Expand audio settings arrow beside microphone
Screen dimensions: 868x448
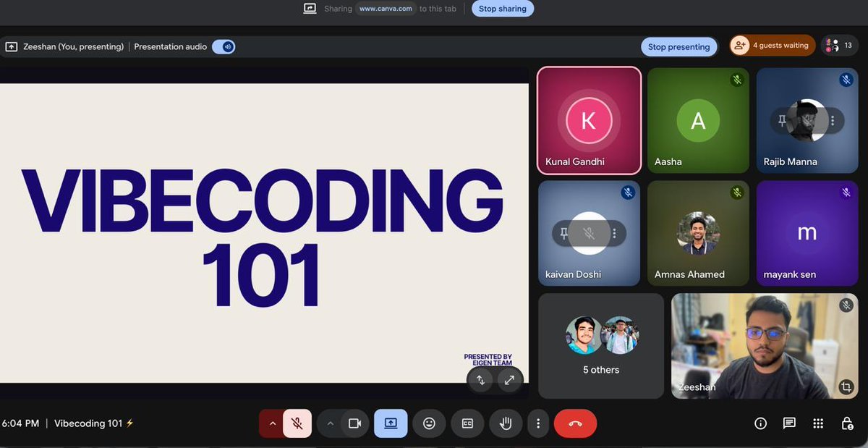click(x=272, y=423)
